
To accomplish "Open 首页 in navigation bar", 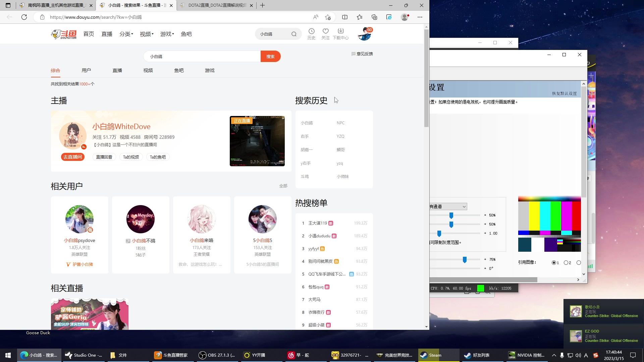I will (89, 34).
